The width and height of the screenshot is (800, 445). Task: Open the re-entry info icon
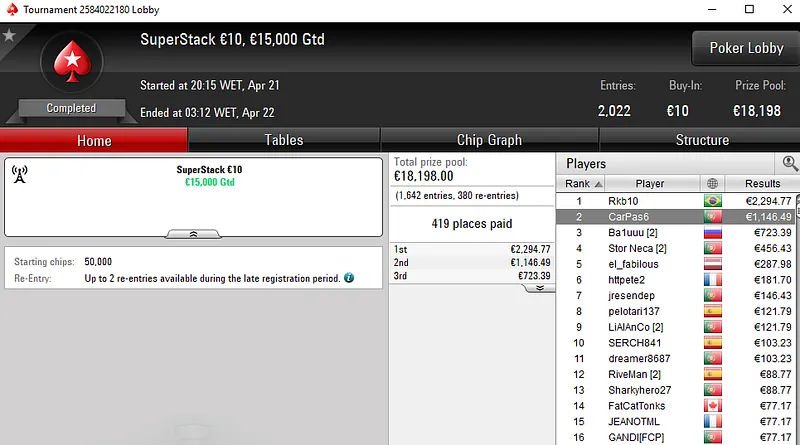tap(349, 277)
